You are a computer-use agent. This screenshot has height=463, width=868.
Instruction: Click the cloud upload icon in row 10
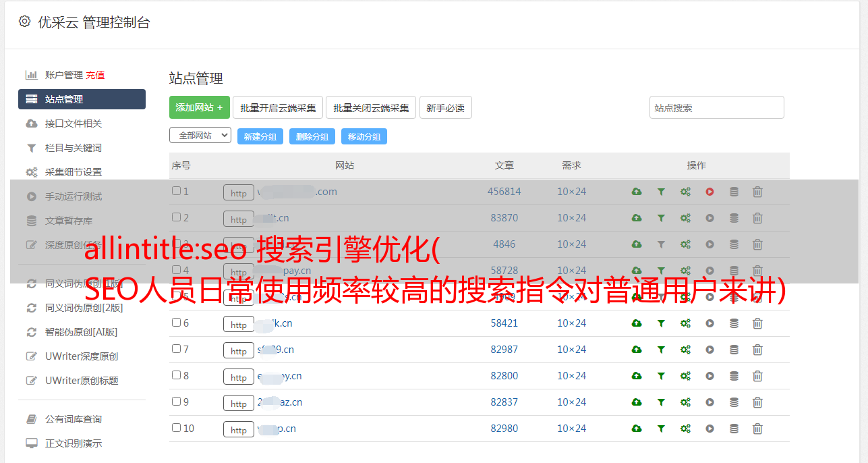coord(637,429)
